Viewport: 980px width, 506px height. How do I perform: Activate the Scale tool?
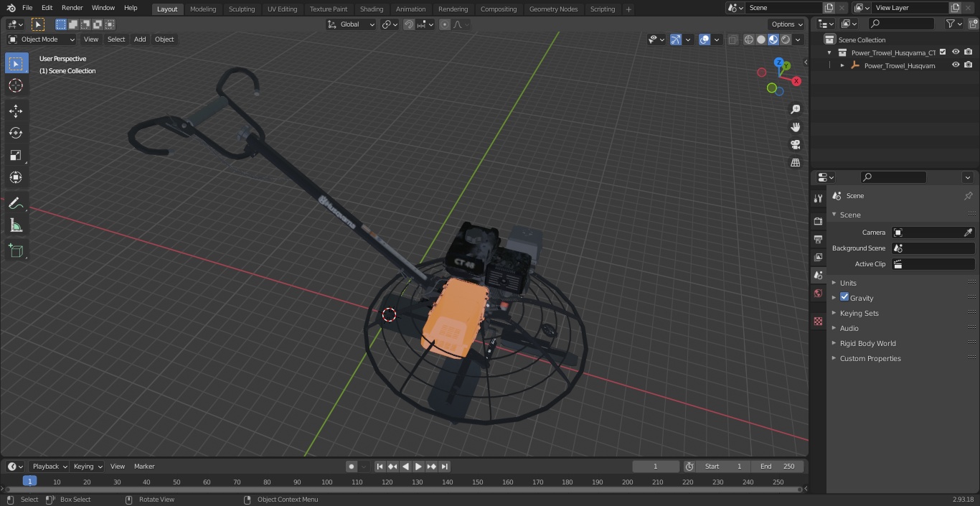[x=16, y=155]
